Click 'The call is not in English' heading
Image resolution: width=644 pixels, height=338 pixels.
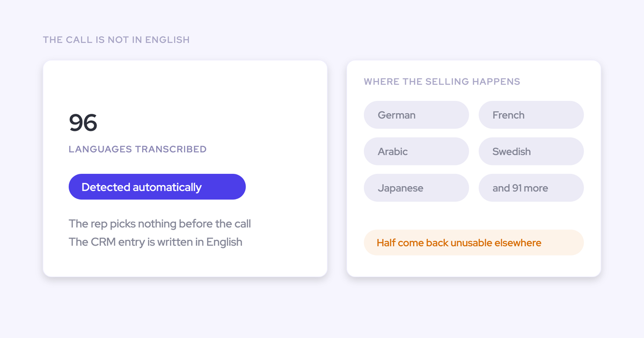pos(116,40)
